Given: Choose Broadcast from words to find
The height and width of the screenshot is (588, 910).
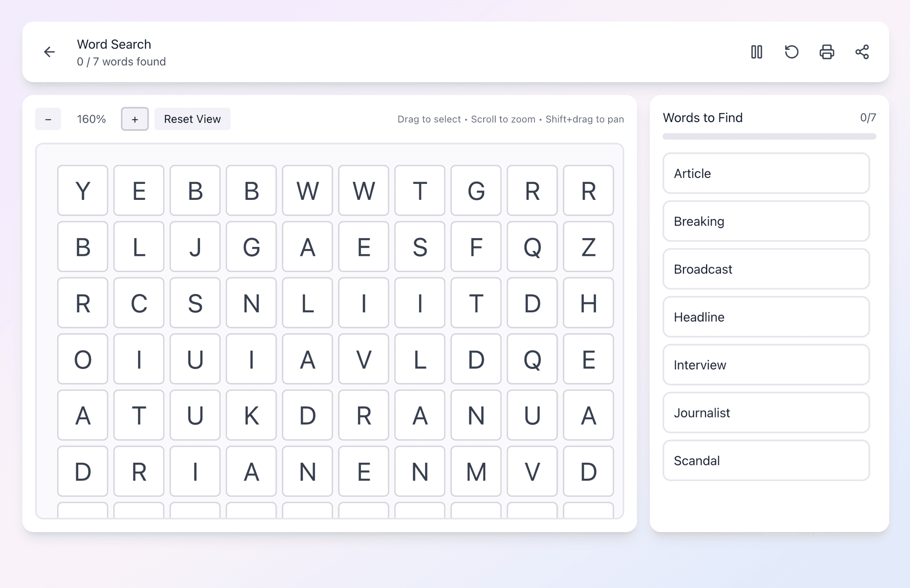Looking at the screenshot, I should coord(766,269).
